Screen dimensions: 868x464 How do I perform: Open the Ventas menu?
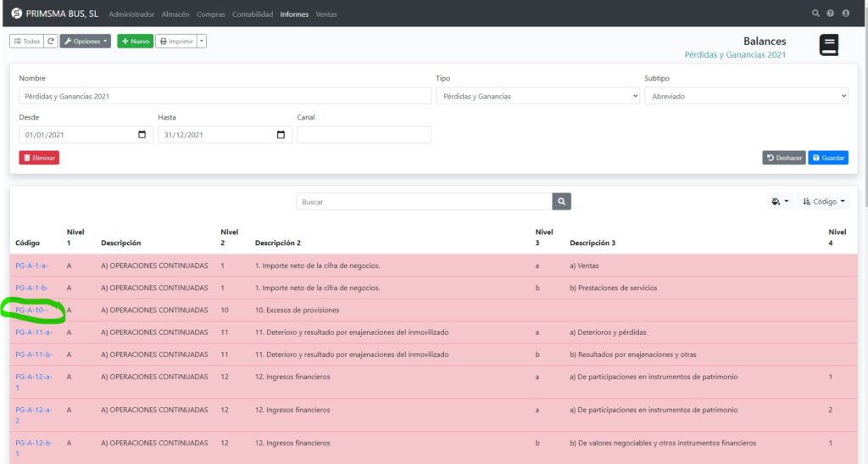[326, 14]
